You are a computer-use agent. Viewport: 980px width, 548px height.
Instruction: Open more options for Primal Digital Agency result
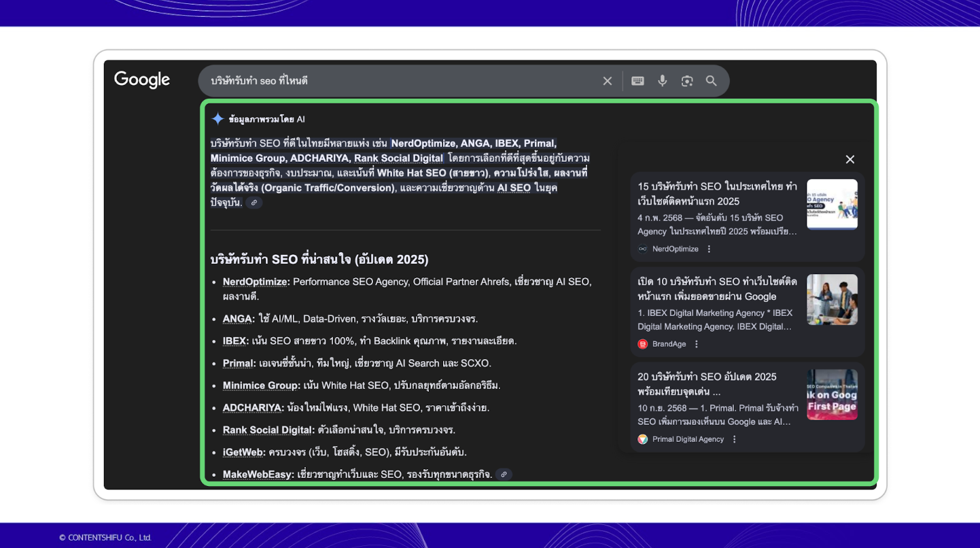(735, 439)
